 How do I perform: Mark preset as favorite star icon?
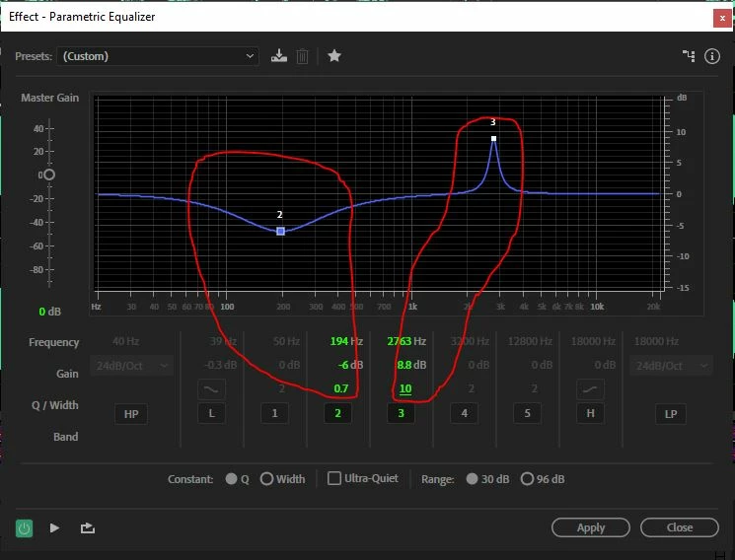[334, 56]
